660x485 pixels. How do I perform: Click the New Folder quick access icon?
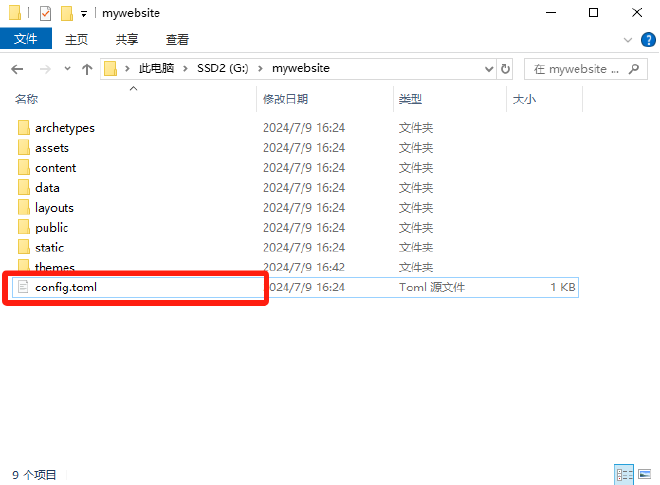67,13
